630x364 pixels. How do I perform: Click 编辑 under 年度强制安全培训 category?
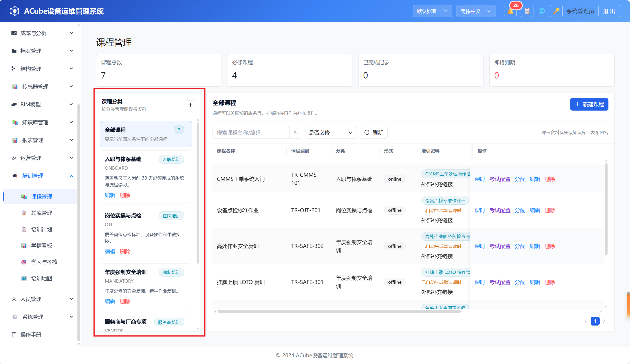coord(110,301)
